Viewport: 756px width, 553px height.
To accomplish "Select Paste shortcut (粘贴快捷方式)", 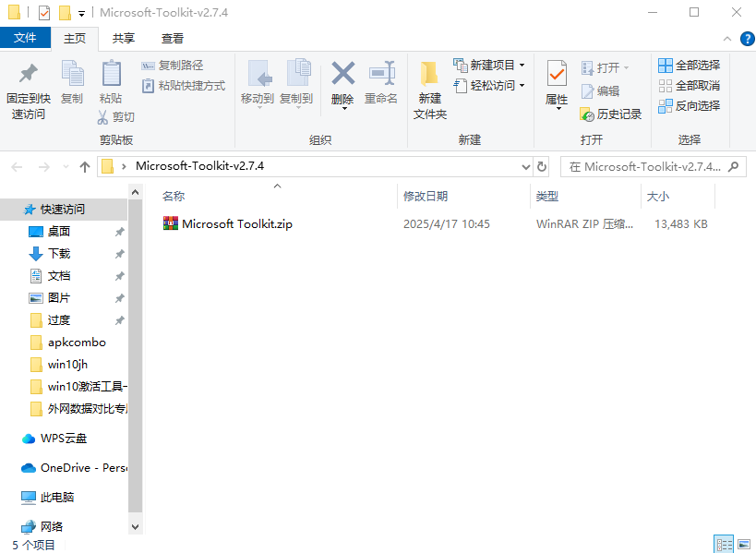I will (x=184, y=86).
